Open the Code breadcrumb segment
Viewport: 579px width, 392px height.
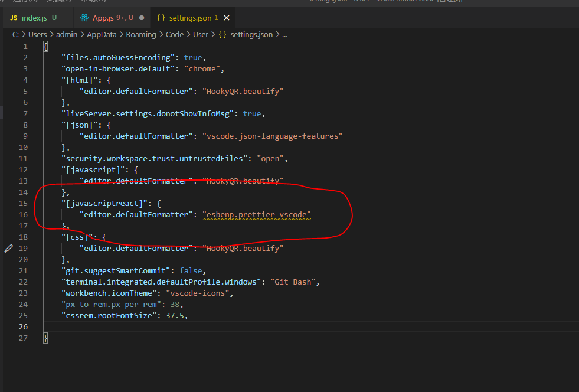[x=175, y=34]
